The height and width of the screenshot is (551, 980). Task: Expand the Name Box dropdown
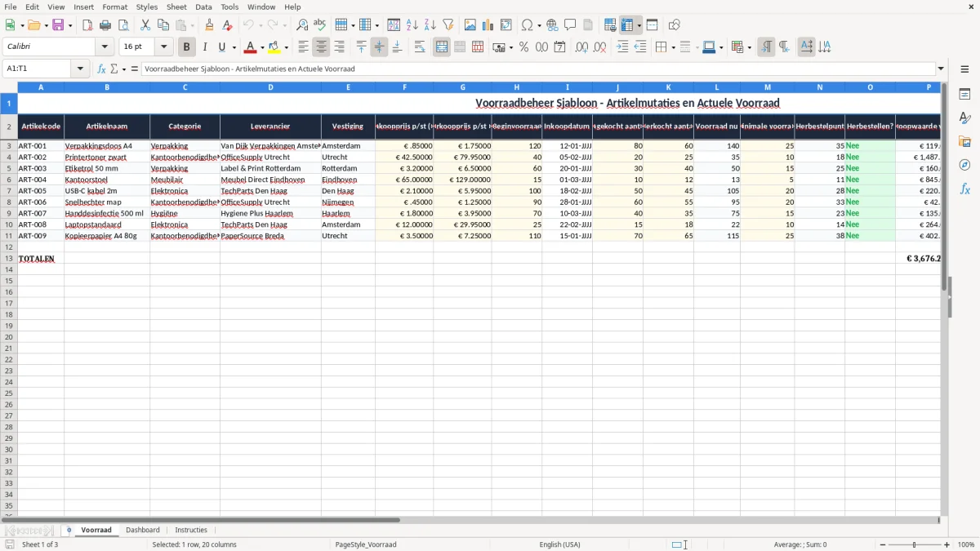80,69
